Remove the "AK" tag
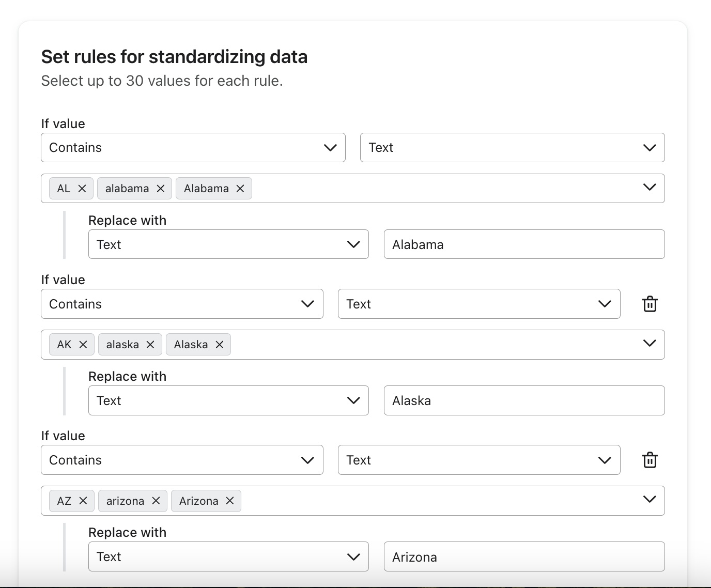Viewport: 711px width, 588px height. click(84, 344)
